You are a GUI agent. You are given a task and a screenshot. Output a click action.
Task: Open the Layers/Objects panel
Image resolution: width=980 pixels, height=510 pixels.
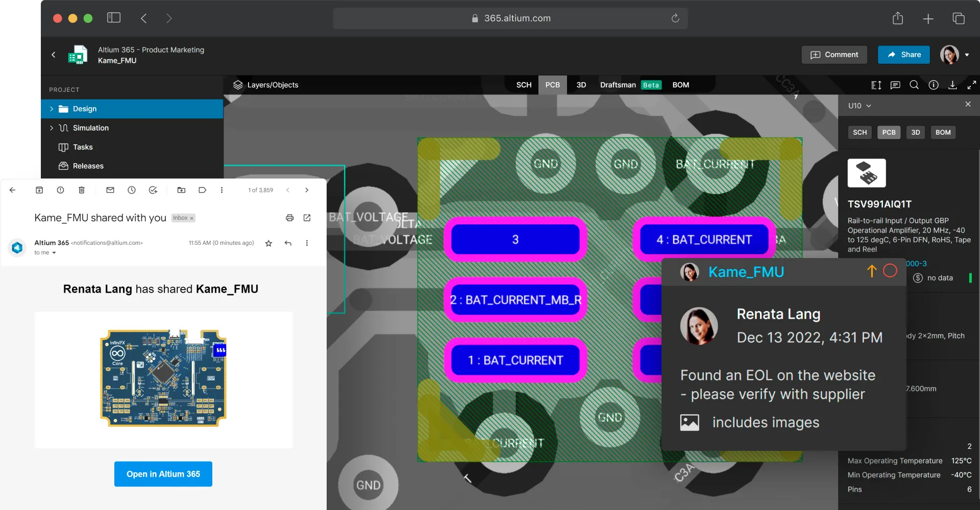265,85
